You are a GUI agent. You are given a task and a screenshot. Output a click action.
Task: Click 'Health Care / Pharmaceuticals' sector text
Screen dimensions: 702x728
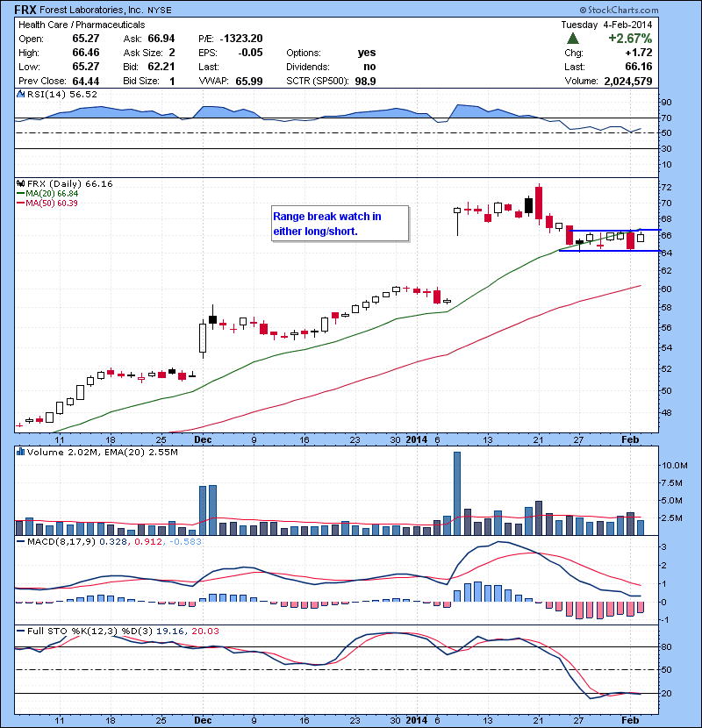tap(82, 25)
